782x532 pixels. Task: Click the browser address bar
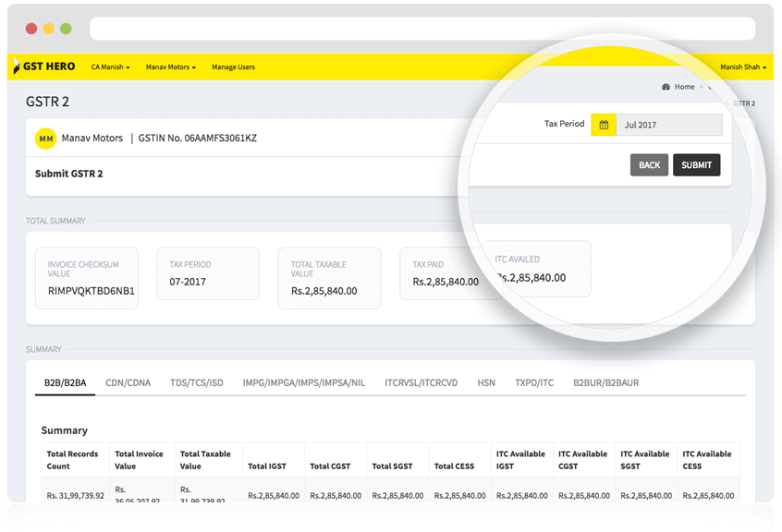point(422,29)
